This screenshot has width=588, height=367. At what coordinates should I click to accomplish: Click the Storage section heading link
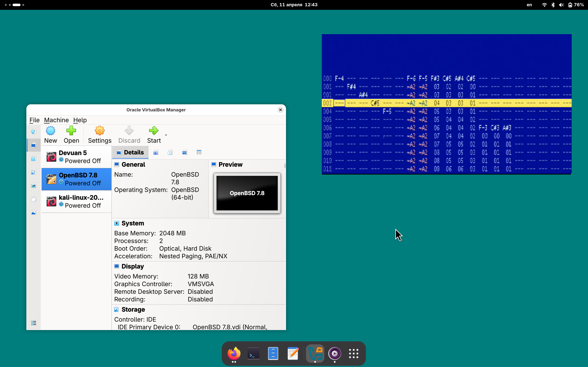133,309
